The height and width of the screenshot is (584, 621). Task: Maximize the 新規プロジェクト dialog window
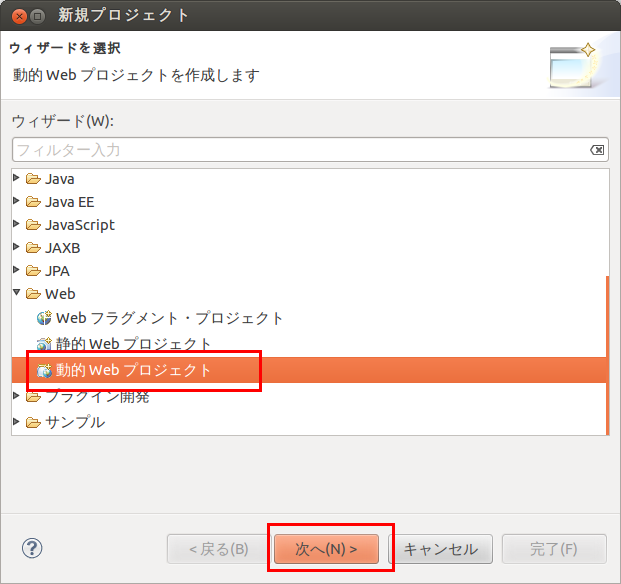pos(38,16)
